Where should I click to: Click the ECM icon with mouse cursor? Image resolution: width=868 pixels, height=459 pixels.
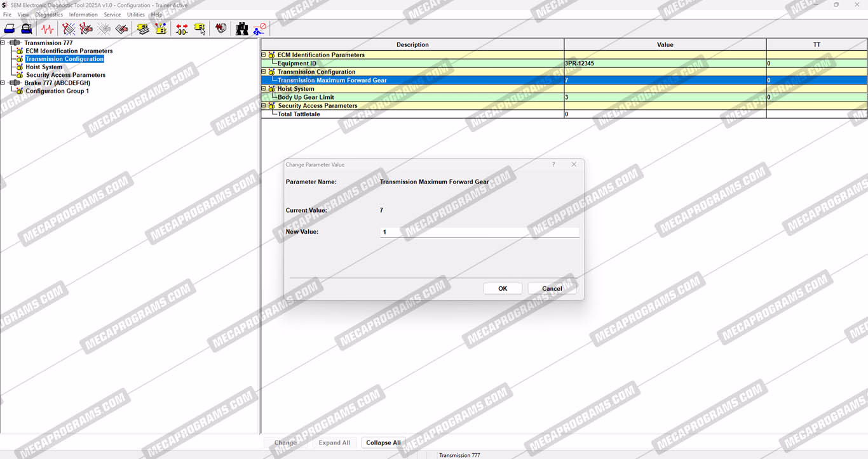tap(200, 29)
